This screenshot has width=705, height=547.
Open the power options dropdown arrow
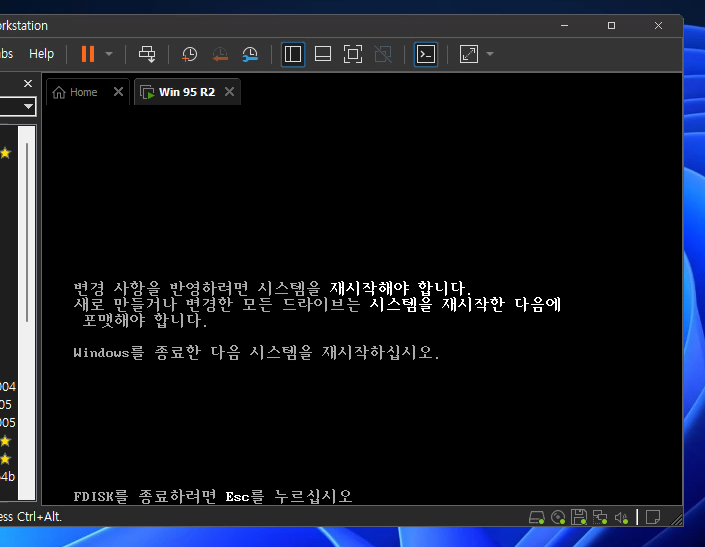click(x=109, y=54)
